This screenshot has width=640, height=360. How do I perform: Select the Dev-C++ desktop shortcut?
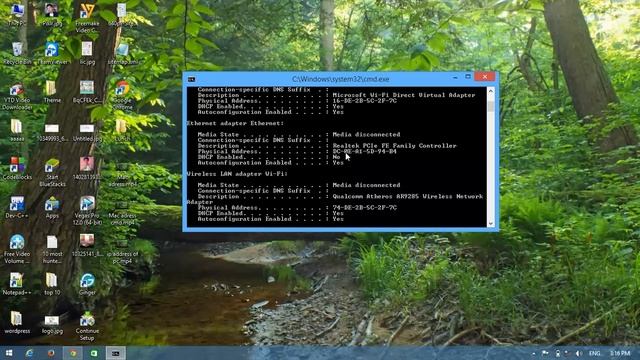pyautogui.click(x=17, y=207)
